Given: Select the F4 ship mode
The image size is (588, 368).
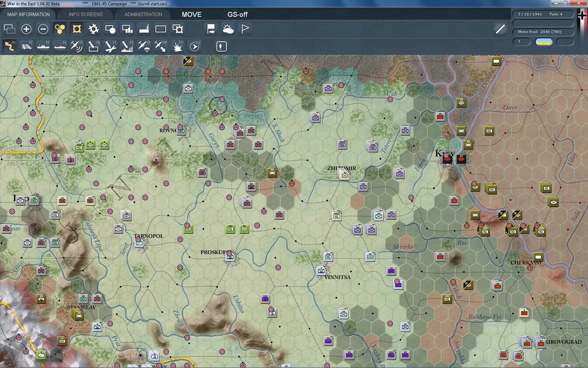Looking at the screenshot, I should coord(60,46).
